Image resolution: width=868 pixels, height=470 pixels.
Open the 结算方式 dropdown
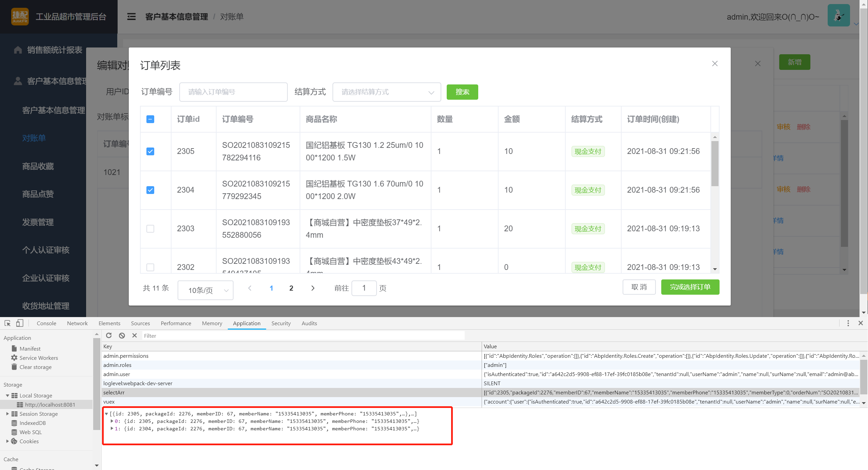(386, 92)
